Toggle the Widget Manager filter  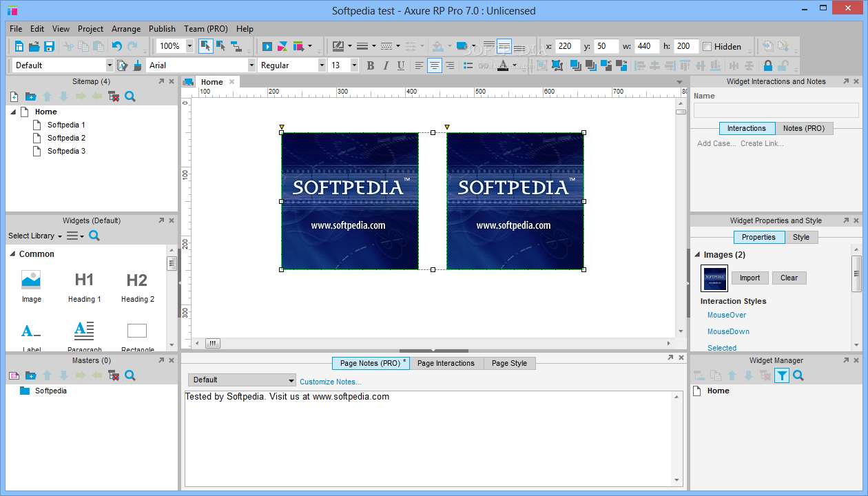(x=782, y=375)
